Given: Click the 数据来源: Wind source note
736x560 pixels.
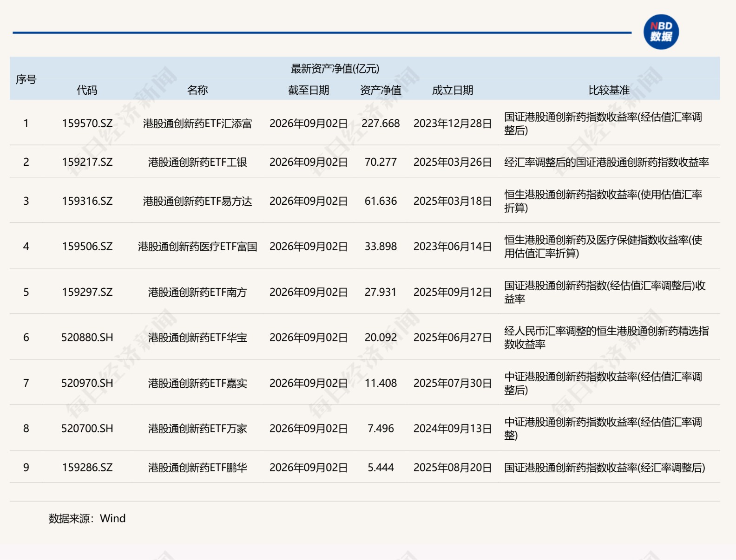Looking at the screenshot, I should click(x=87, y=518).
